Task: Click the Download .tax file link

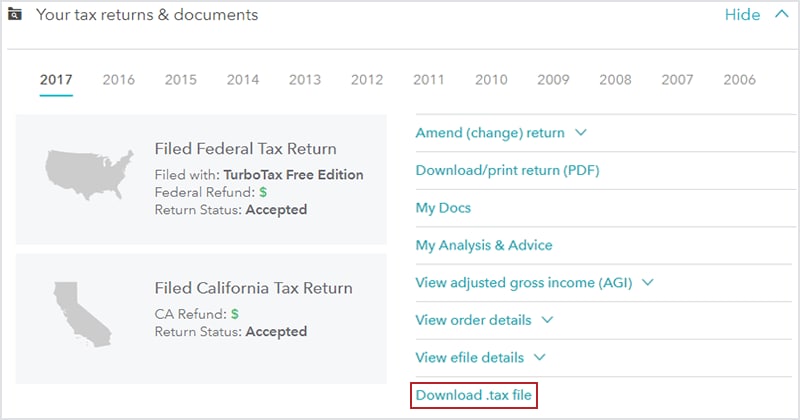Action: coord(473,395)
